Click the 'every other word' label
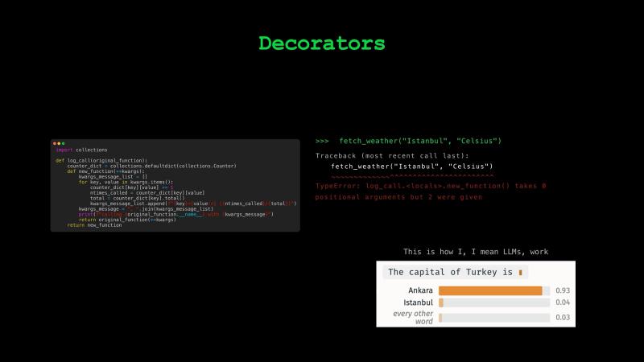644x362 pixels. coord(413,317)
